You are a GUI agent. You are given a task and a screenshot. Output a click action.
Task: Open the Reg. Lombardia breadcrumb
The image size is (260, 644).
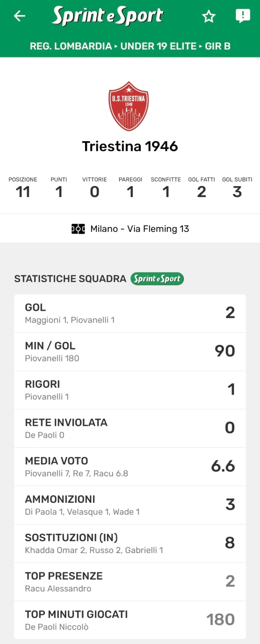click(x=71, y=46)
